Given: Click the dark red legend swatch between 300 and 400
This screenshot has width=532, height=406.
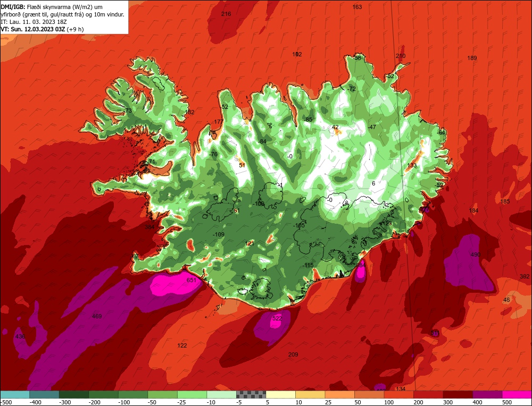Looking at the screenshot, I should click(x=458, y=394).
